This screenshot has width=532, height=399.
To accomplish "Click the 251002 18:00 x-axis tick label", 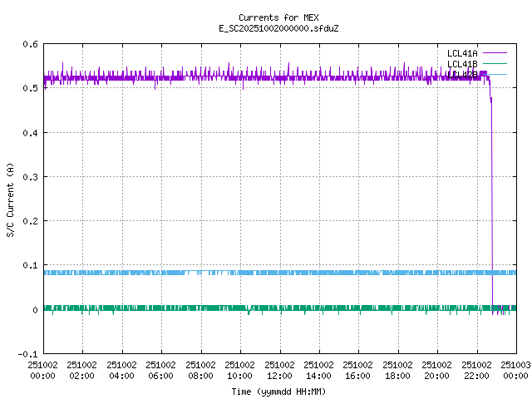I will [x=397, y=370].
